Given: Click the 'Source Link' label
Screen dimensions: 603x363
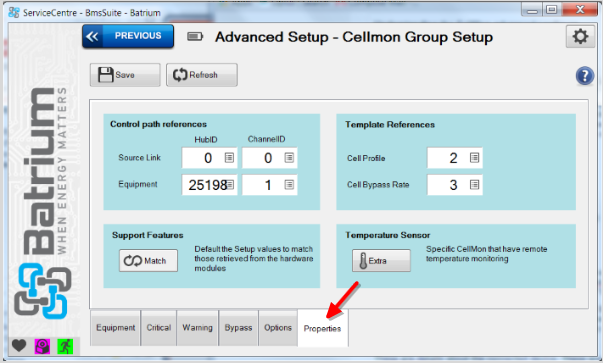Looking at the screenshot, I should (x=140, y=158).
